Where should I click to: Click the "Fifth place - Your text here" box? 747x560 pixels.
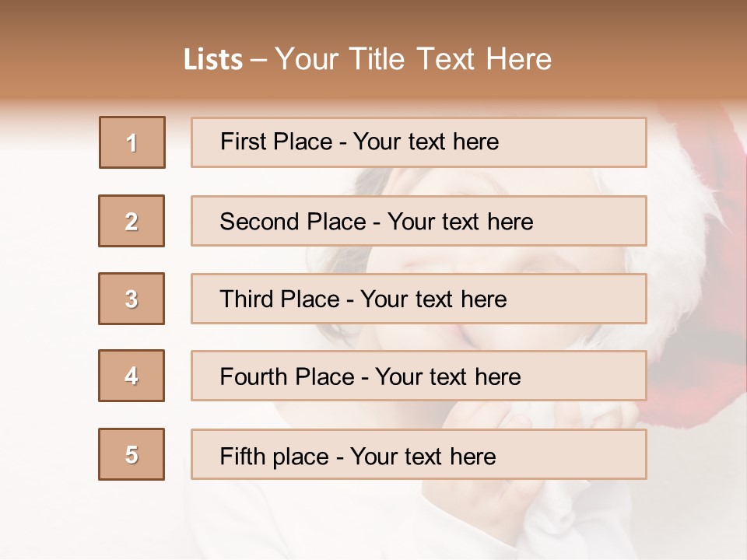[x=419, y=454]
